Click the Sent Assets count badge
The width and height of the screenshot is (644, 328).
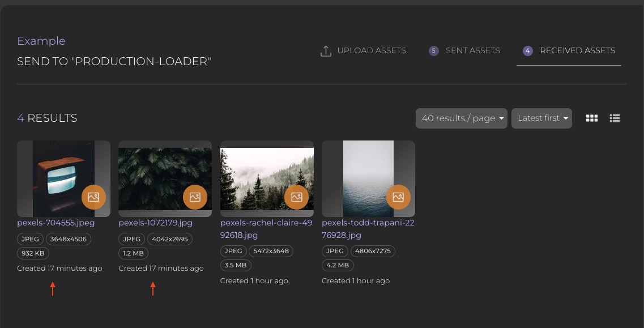pos(434,51)
